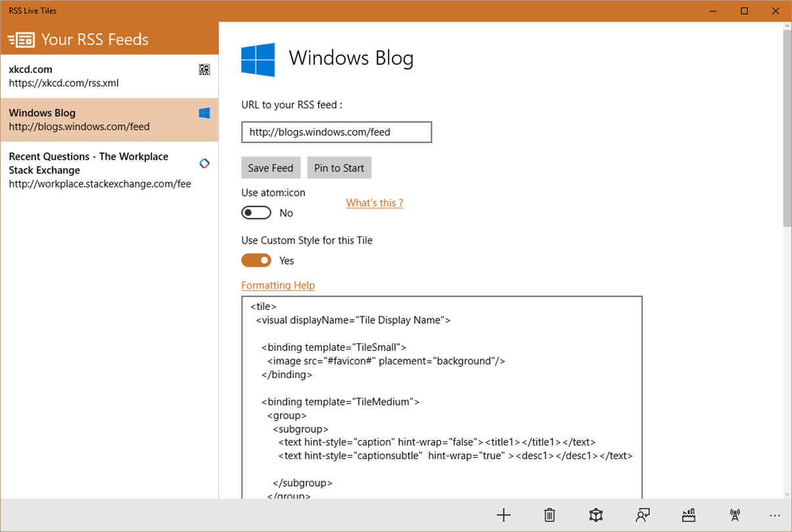
Task: Click inside the tile XML editor
Action: tap(442, 397)
